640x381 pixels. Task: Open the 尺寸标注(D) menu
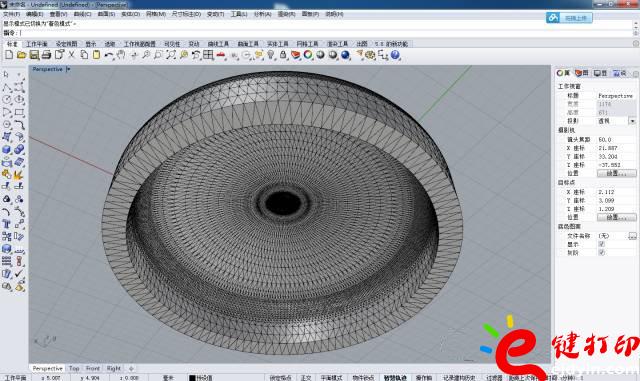(187, 14)
